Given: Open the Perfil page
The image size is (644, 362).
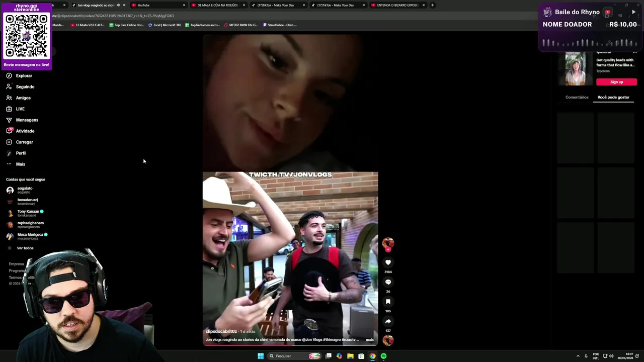Looking at the screenshot, I should click(x=16, y=153).
